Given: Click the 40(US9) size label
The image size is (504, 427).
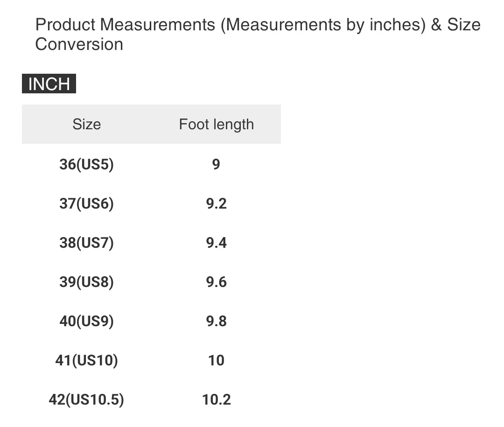Looking at the screenshot, I should click(86, 321).
